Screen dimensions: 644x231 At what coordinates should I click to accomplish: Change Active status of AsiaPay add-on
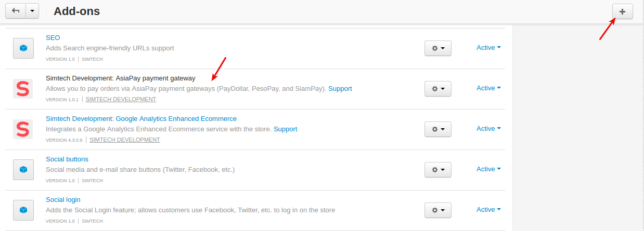coord(488,88)
